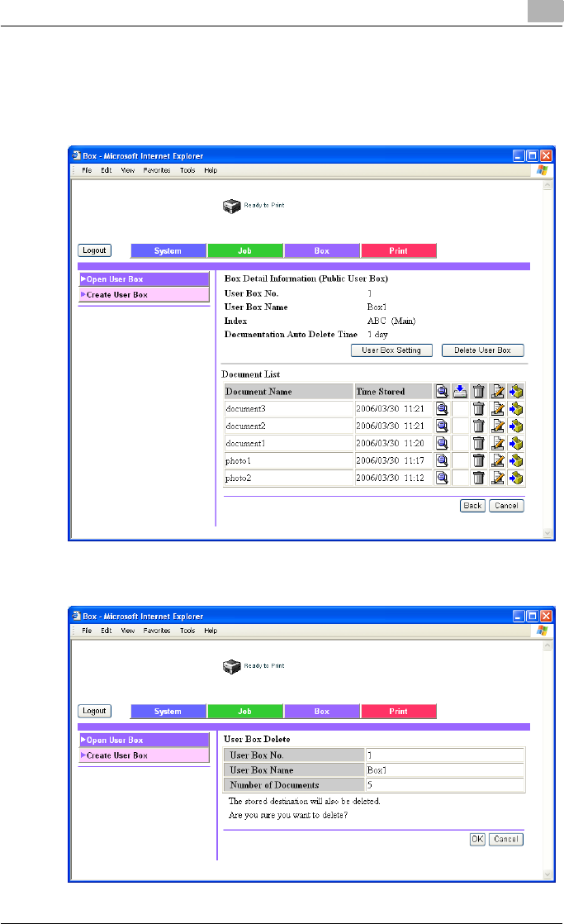Cancel on the User Box Delete page

click(506, 839)
